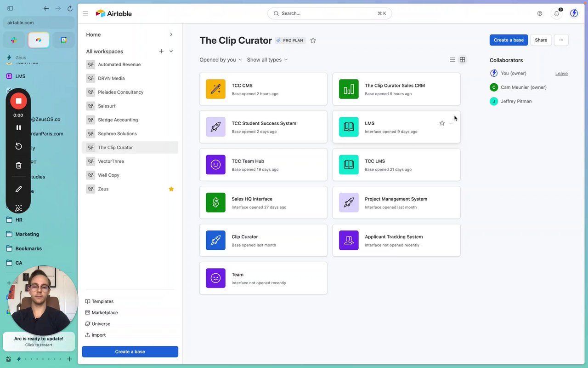Select the VectorThree workspace
The width and height of the screenshot is (588, 368).
tap(130, 161)
